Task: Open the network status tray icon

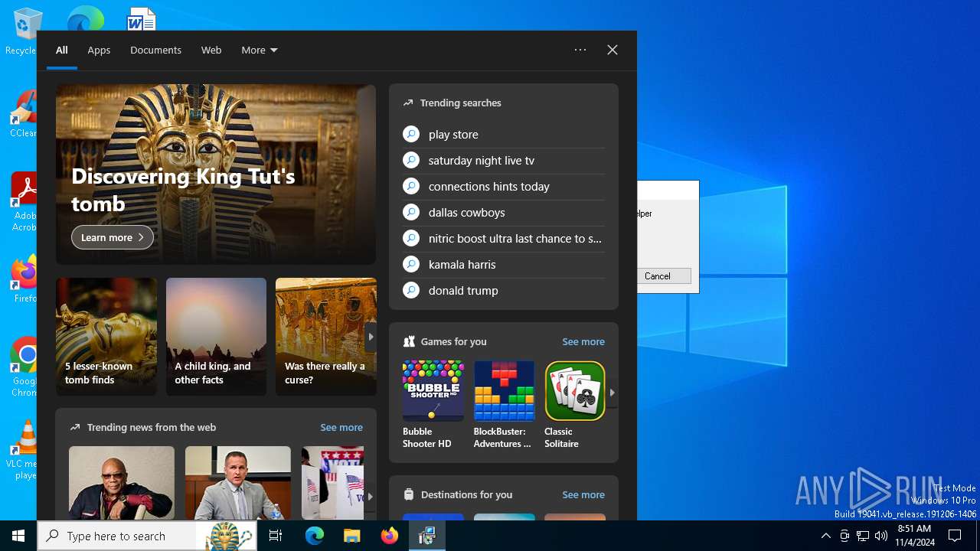Action: 863,536
